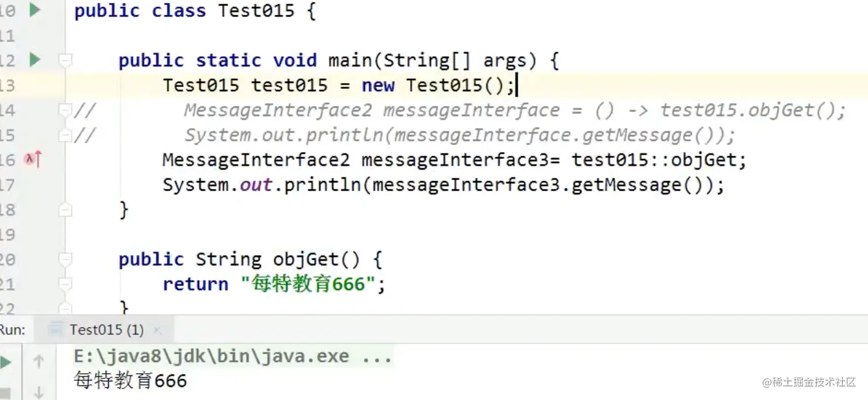
Task: Click the main method name
Action: point(350,60)
